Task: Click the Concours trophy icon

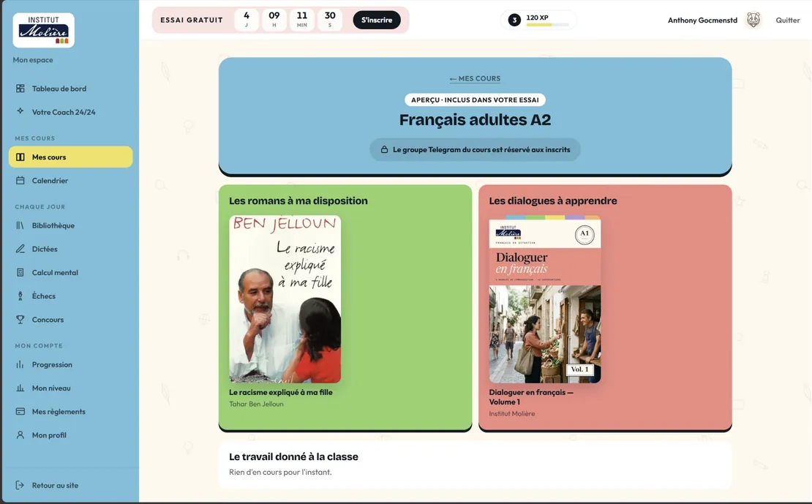Action: [x=20, y=320]
